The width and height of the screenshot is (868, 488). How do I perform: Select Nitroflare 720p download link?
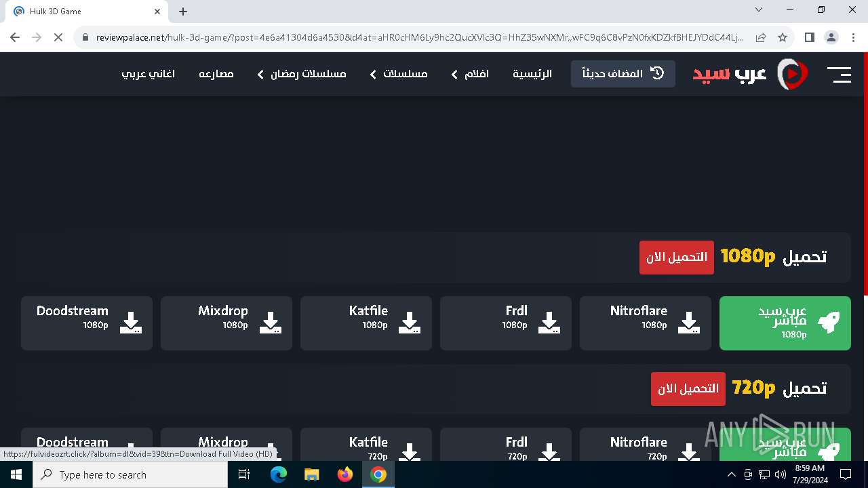click(646, 445)
